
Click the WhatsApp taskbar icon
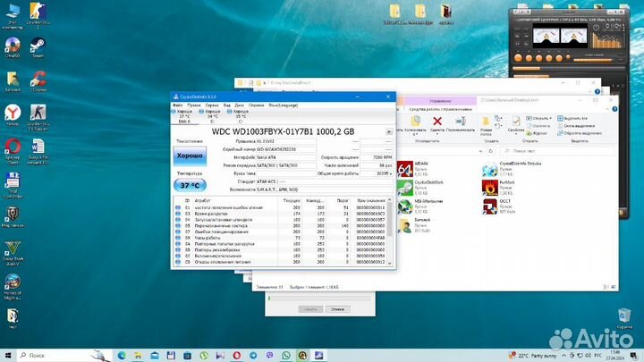[286, 356]
